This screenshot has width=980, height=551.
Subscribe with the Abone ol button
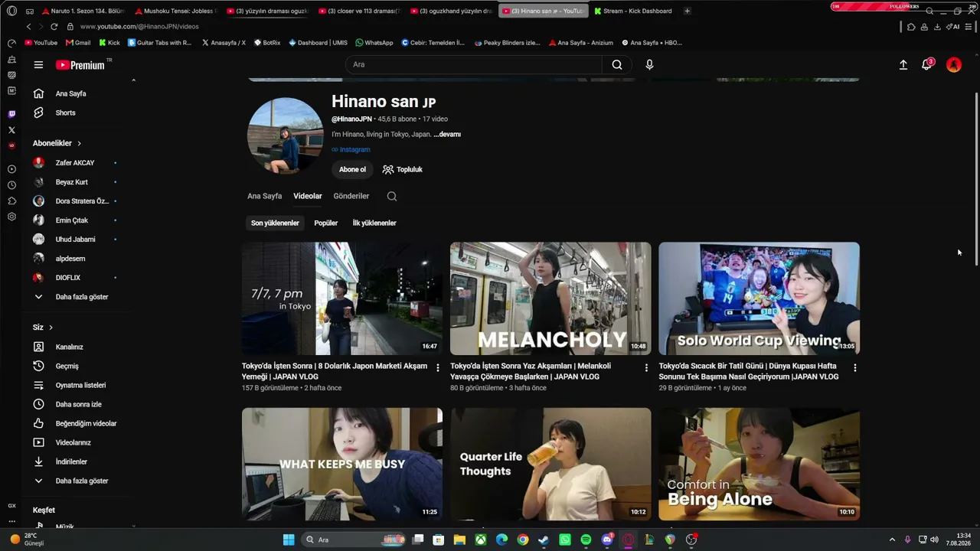click(352, 170)
